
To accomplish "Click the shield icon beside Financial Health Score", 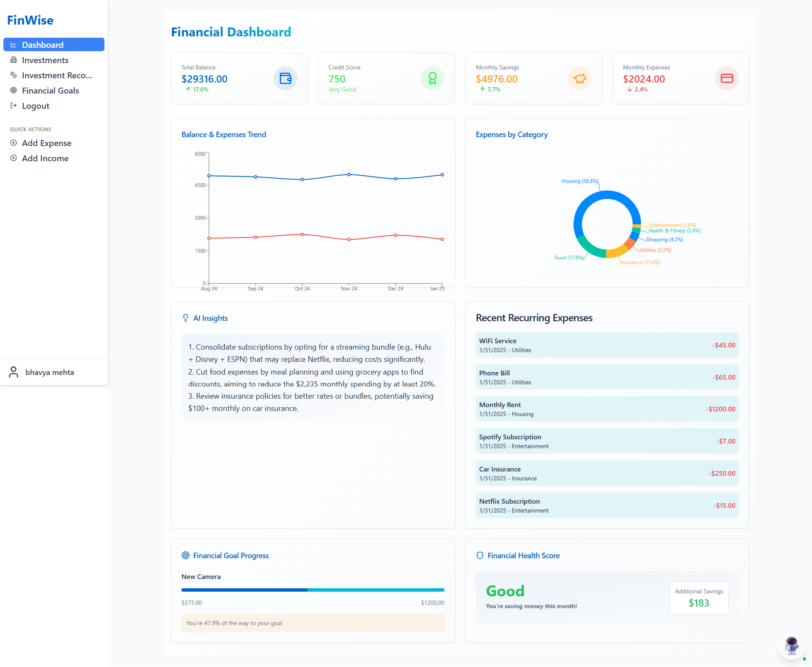I will point(480,555).
